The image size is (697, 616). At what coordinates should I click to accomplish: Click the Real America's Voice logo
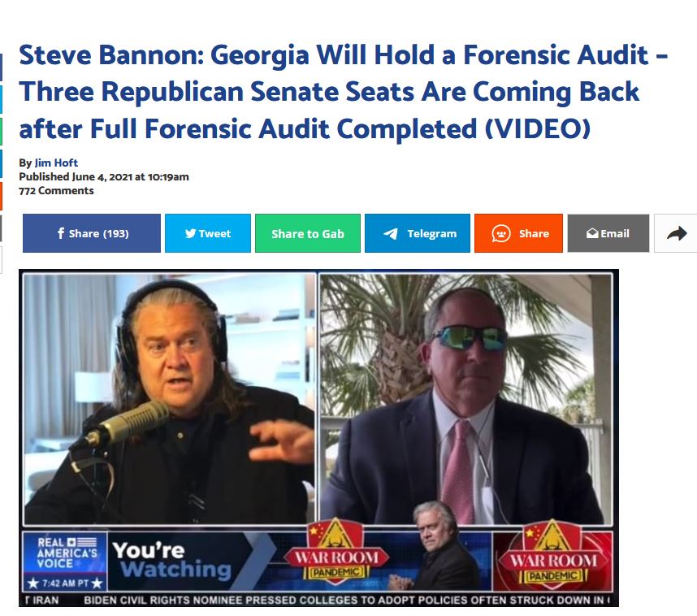pyautogui.click(x=66, y=553)
